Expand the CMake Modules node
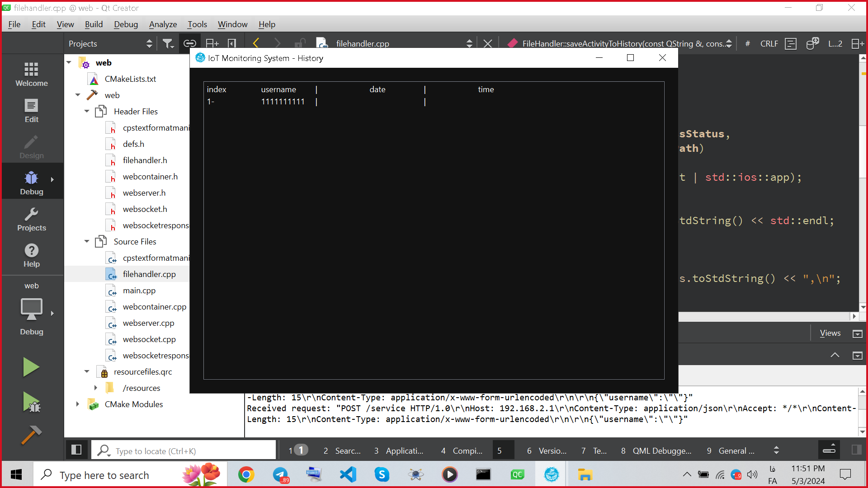This screenshot has height=488, width=868. point(78,404)
